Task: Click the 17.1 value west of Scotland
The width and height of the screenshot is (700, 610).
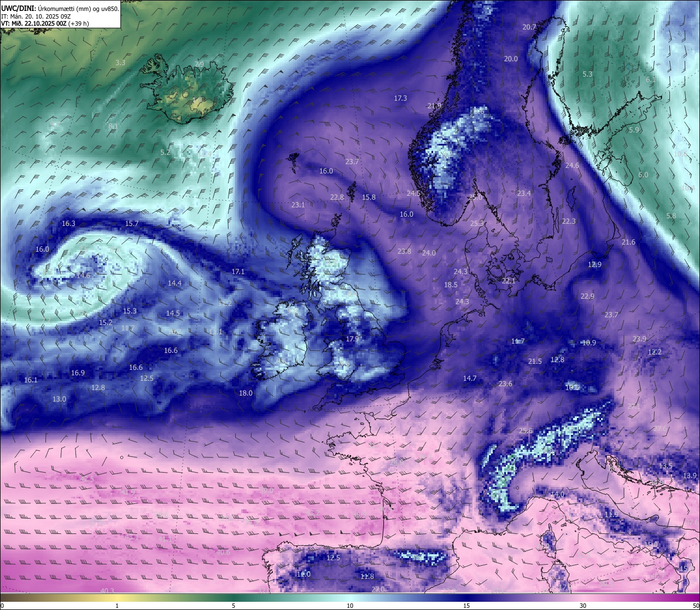Action: click(238, 271)
